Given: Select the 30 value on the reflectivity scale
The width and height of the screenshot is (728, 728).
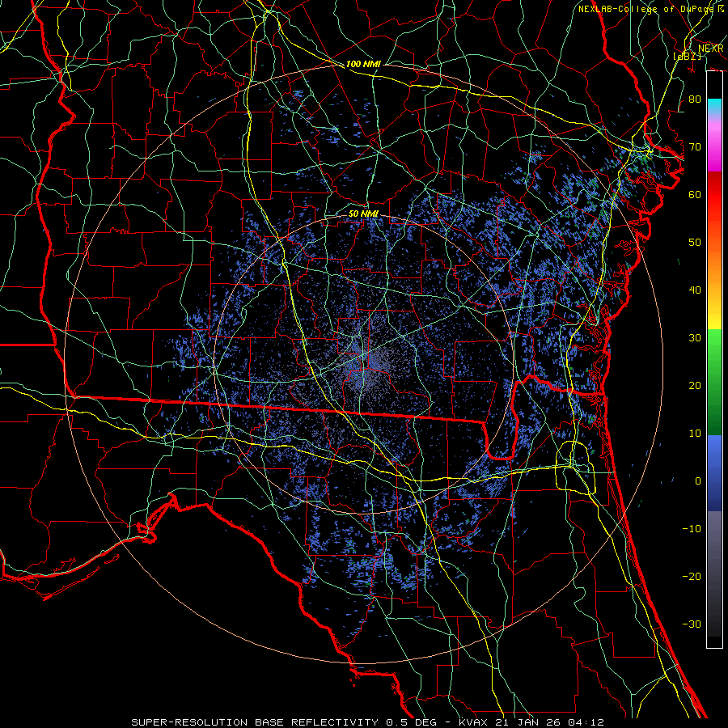Looking at the screenshot, I should click(695, 338).
